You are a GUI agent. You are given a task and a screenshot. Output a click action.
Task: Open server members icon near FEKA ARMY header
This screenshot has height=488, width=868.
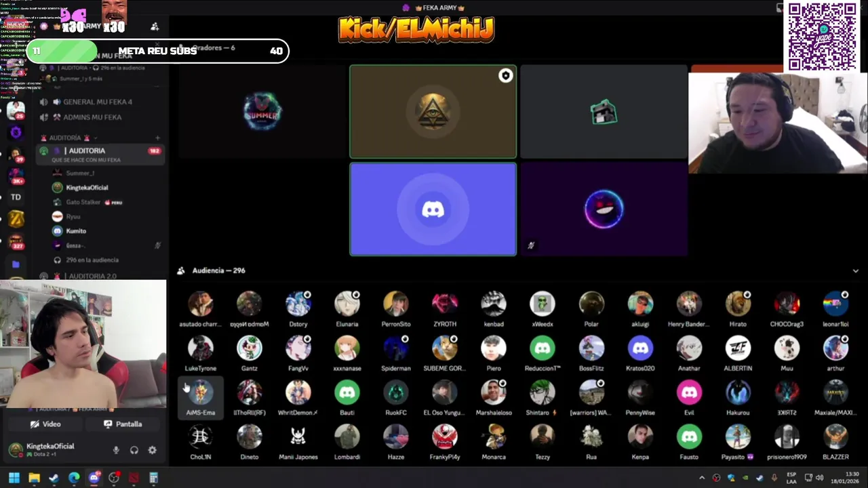155,26
